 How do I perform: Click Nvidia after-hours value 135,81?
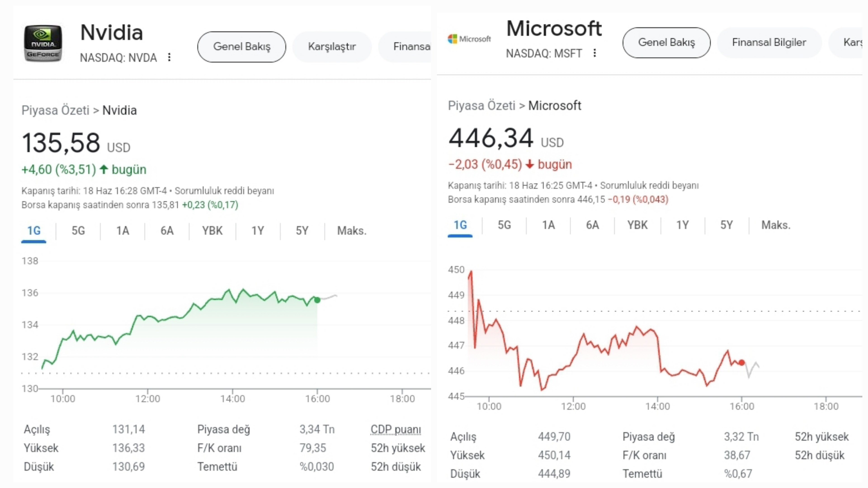pyautogui.click(x=165, y=205)
